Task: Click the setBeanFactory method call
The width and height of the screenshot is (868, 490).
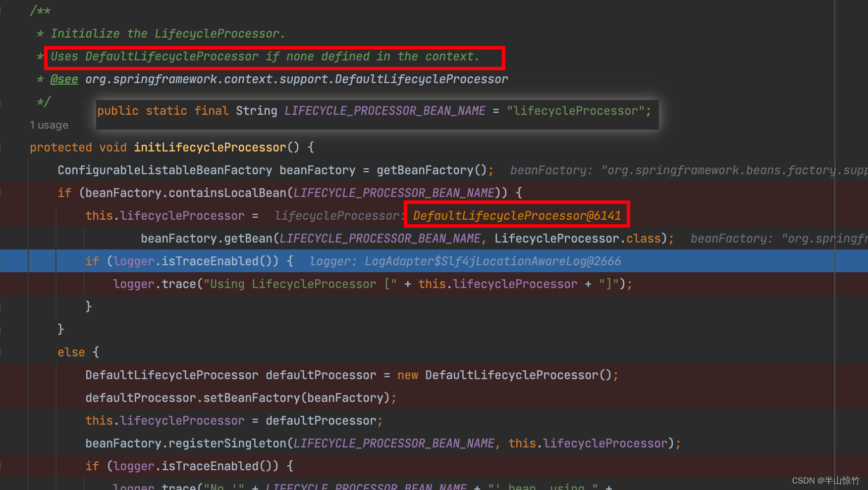Action: pyautogui.click(x=252, y=398)
